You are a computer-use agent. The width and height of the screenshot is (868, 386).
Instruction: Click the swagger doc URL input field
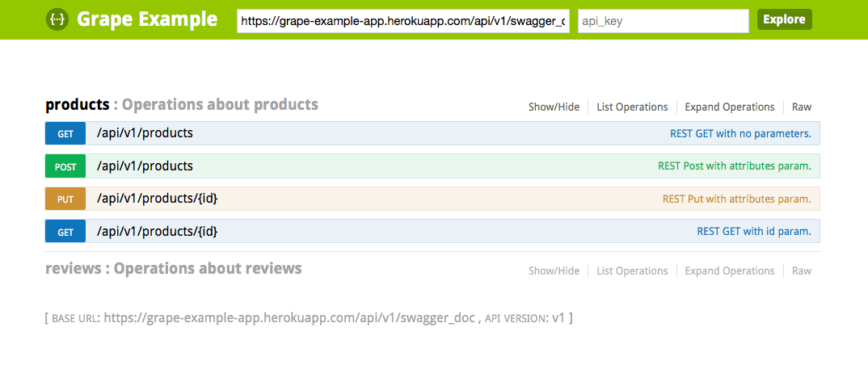403,21
